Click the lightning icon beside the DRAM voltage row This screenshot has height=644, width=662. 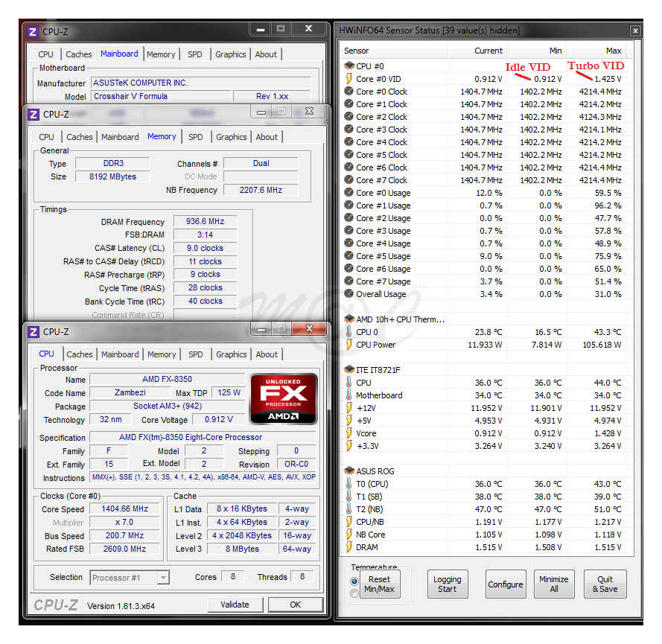click(348, 547)
